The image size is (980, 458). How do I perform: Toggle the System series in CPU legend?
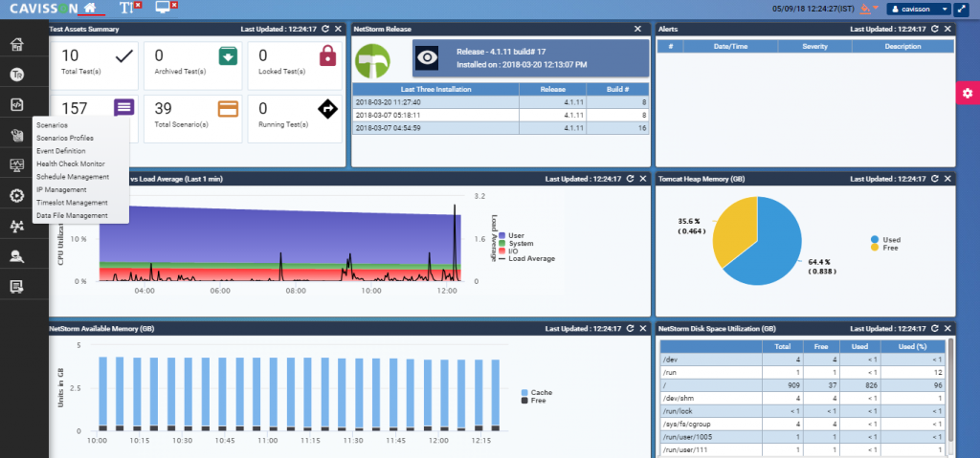tap(516, 243)
